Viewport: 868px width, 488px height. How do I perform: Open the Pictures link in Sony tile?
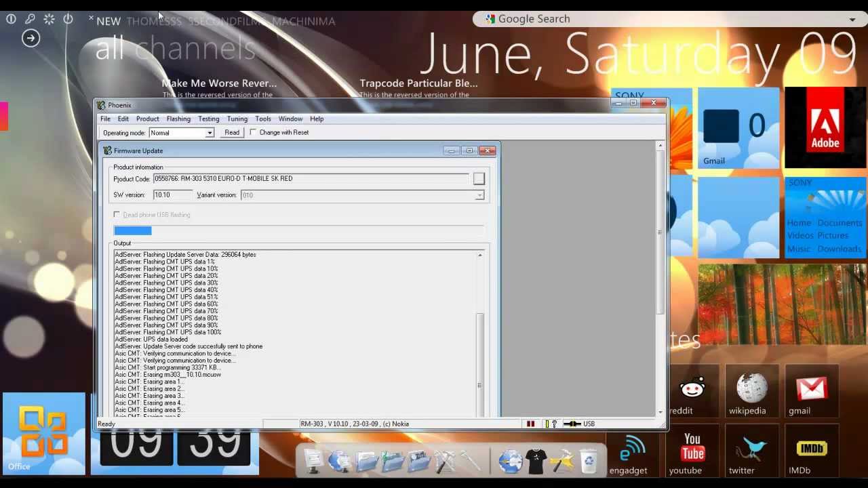pyautogui.click(x=833, y=236)
